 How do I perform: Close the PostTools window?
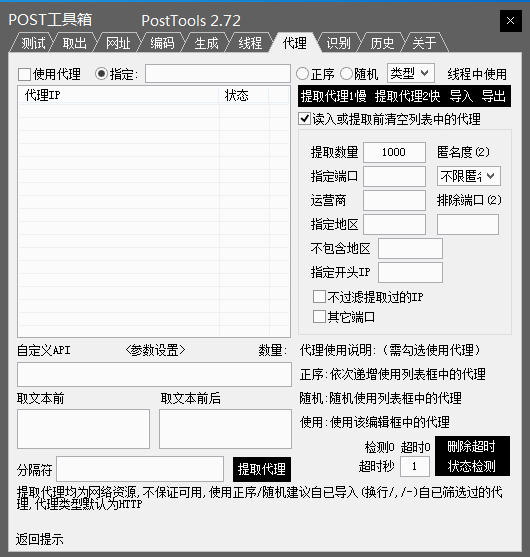pos(510,21)
